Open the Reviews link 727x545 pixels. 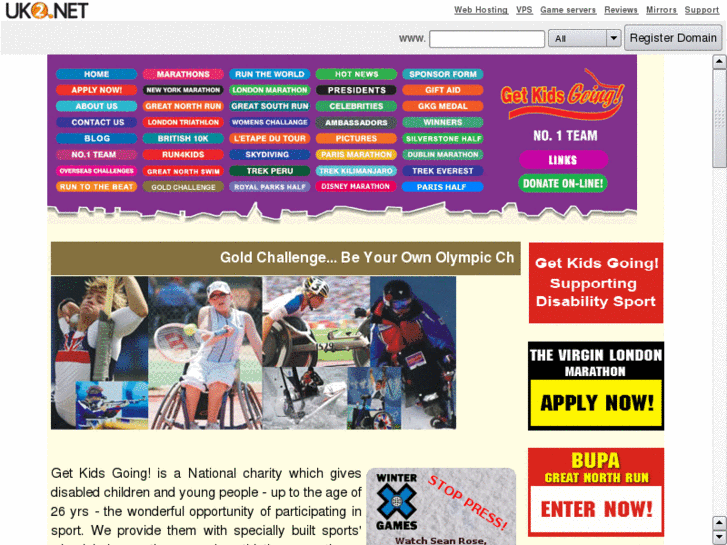(x=621, y=10)
